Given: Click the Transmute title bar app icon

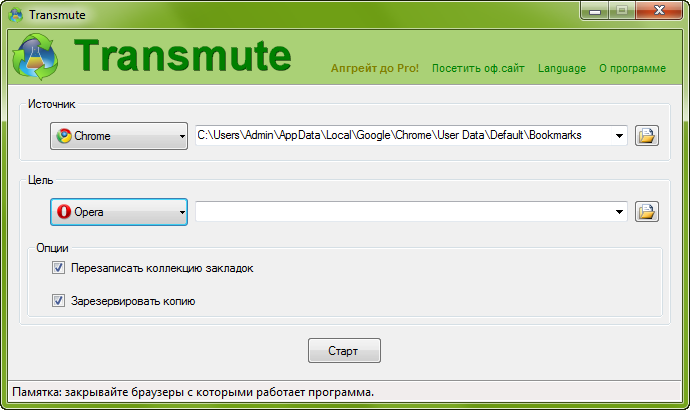Looking at the screenshot, I should pyautogui.click(x=16, y=15).
